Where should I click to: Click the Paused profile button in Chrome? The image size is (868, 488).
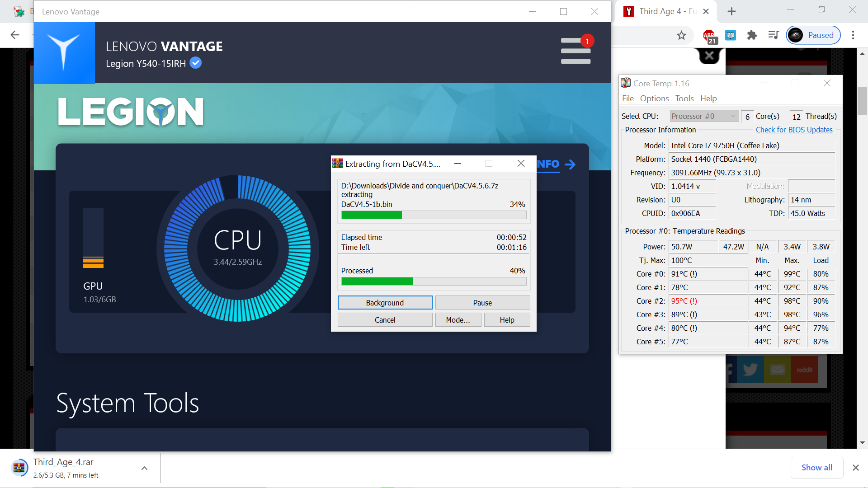point(813,35)
